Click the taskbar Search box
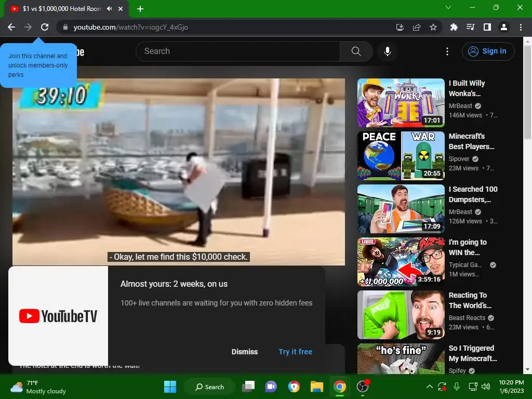Screen dimensions: 532x399 click(209, 387)
